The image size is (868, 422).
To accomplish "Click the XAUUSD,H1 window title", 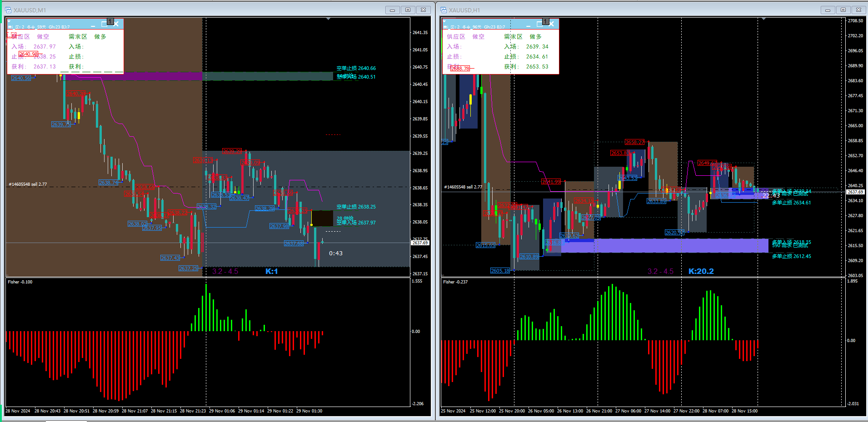I will click(464, 10).
